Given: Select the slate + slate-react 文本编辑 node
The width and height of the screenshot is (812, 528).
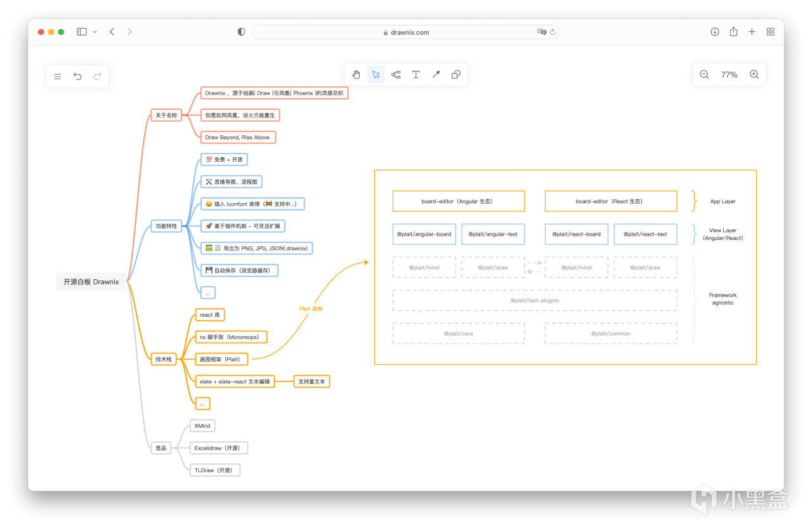Looking at the screenshot, I should (235, 381).
